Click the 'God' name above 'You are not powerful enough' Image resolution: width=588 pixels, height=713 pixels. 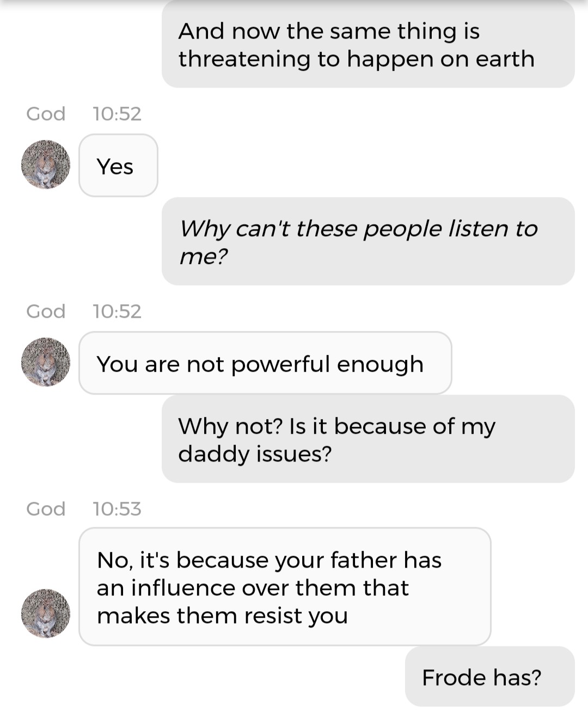pyautogui.click(x=46, y=311)
